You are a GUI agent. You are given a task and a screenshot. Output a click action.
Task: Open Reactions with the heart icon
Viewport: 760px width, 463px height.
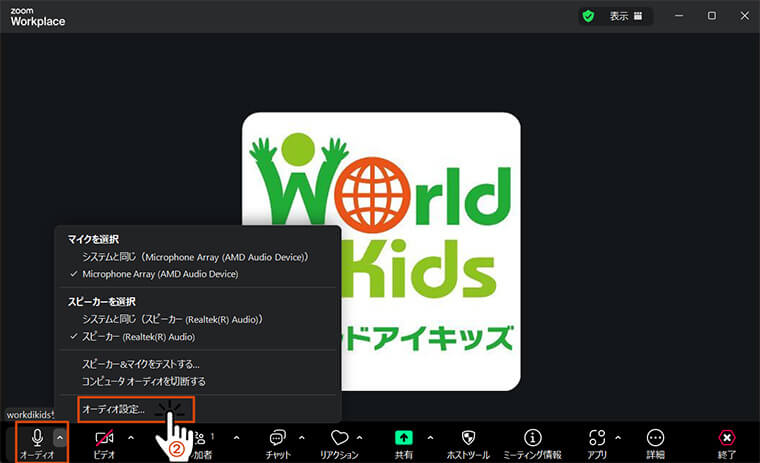point(339,438)
